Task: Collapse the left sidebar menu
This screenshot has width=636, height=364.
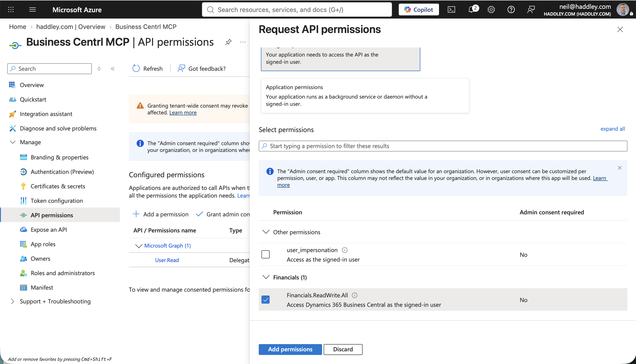Action: [113, 69]
